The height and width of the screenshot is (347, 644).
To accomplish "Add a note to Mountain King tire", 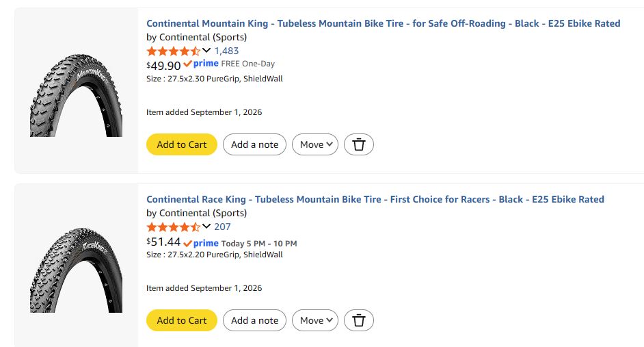I will click(254, 144).
